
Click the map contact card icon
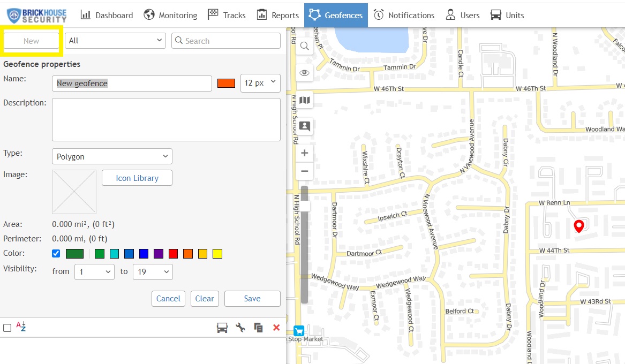click(305, 126)
